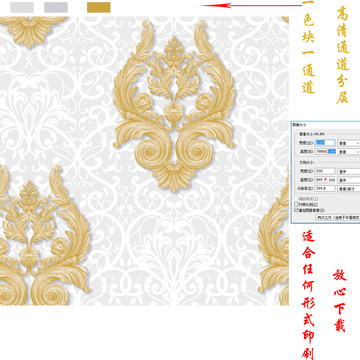Click the center gold damask ornament
Viewport: 360px width, 360px height.
tap(174, 106)
